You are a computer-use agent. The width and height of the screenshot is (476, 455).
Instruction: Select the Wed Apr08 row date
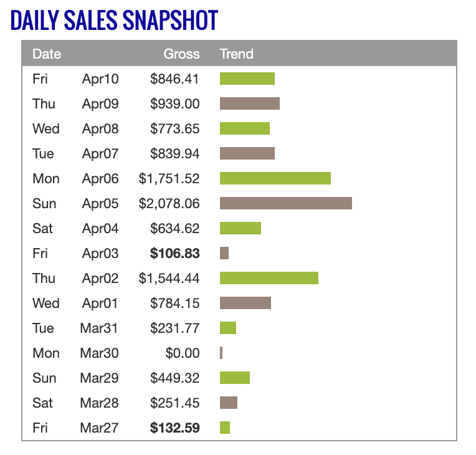(100, 128)
